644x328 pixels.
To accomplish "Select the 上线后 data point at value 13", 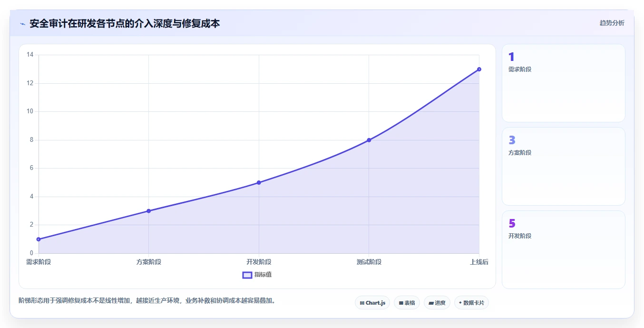I will 479,69.
